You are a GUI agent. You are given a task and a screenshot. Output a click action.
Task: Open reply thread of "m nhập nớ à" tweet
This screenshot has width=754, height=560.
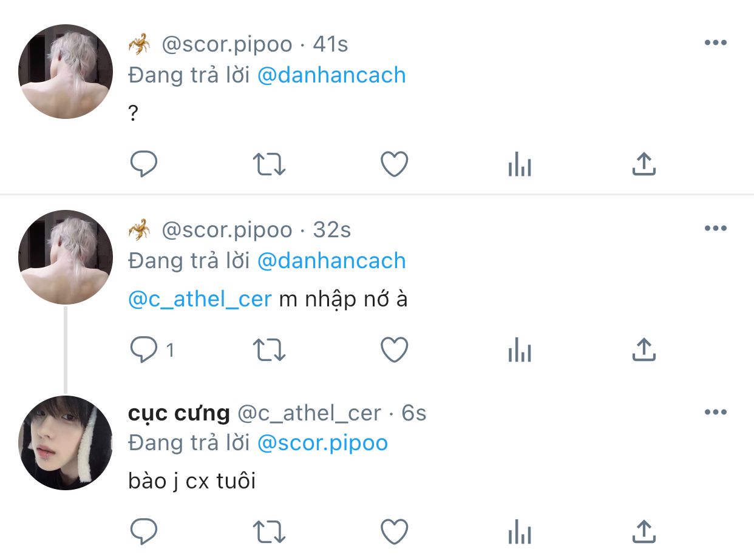pos(153,350)
